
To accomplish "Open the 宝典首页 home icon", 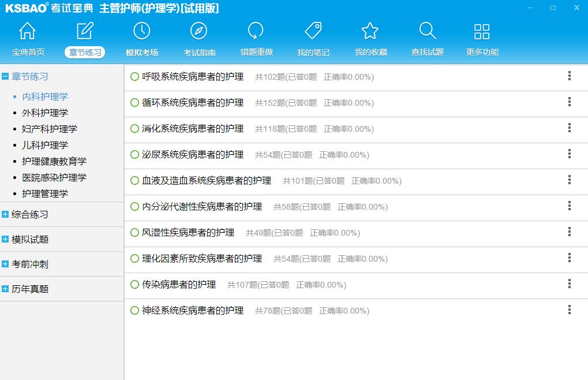I will point(28,31).
